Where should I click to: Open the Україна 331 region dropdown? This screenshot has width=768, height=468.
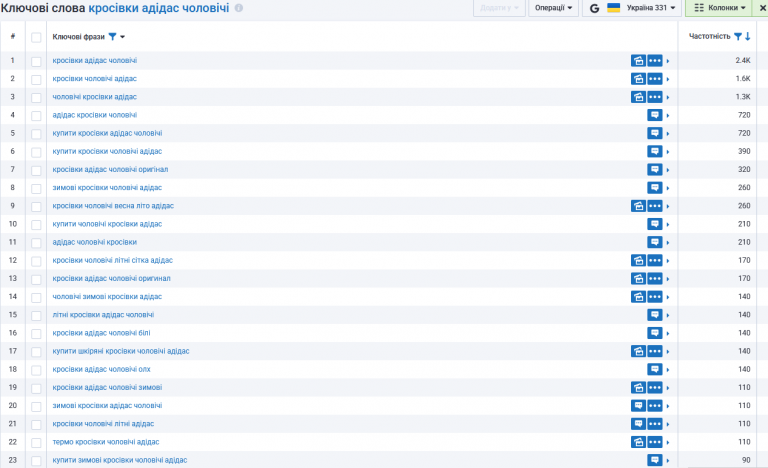pyautogui.click(x=650, y=8)
